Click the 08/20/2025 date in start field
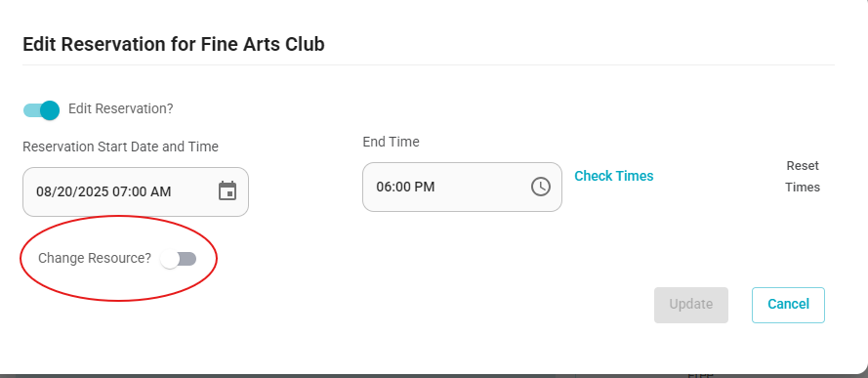Viewport: 868px width, 378px height. 72,191
